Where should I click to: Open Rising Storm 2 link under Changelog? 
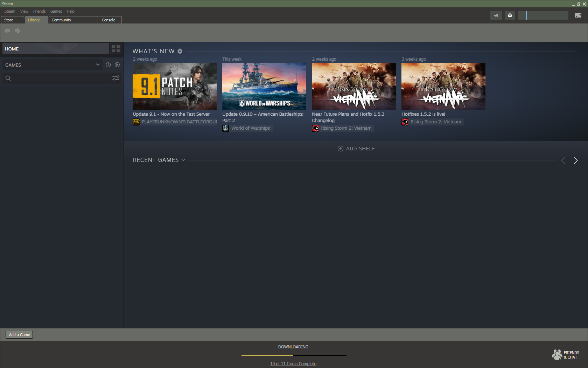[346, 128]
